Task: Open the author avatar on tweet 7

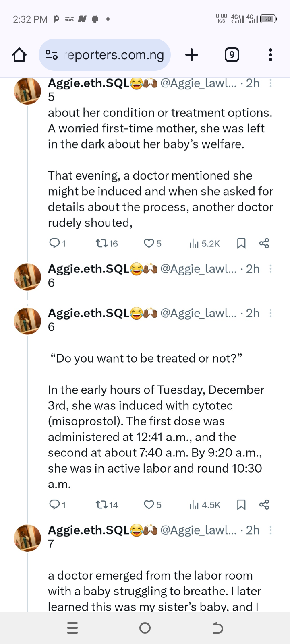Action: click(x=27, y=538)
